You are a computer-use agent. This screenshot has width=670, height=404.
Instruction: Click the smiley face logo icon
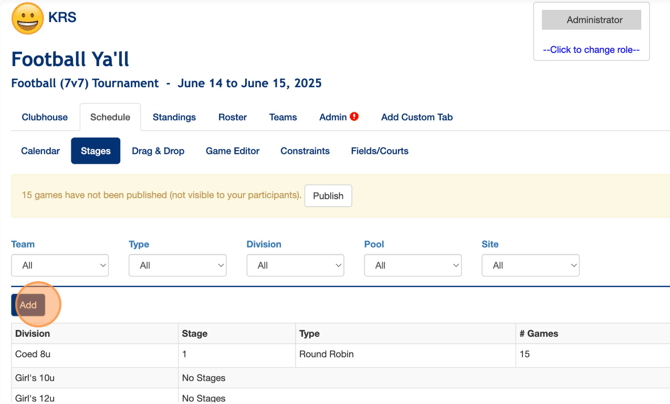27,18
